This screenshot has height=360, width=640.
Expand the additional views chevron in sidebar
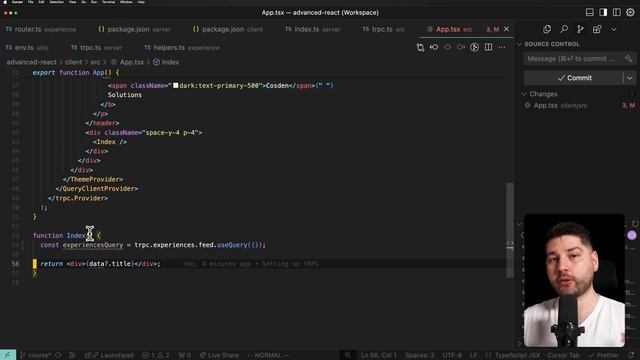point(613,29)
